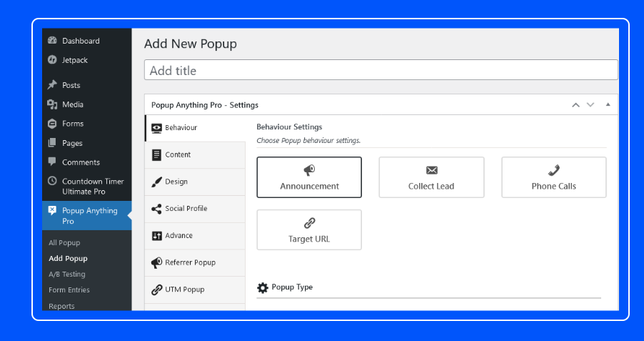Switch to the Design tab
The image size is (644, 341).
click(x=195, y=182)
